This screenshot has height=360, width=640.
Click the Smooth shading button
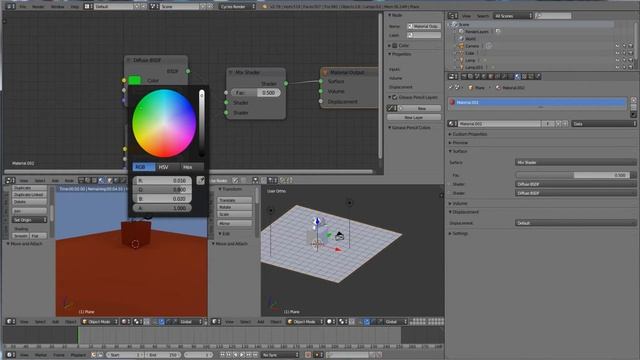click(x=20, y=236)
